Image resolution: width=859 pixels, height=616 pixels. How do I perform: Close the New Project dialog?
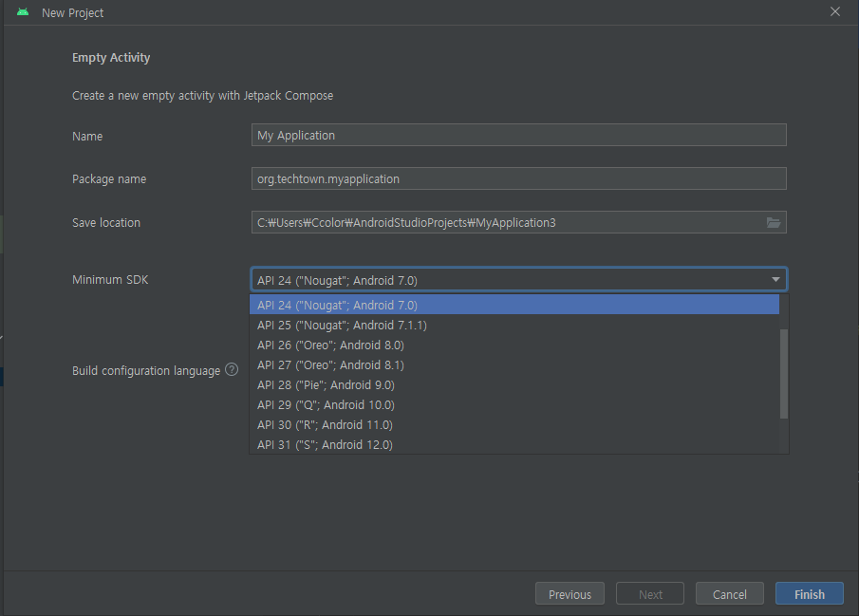tap(834, 11)
